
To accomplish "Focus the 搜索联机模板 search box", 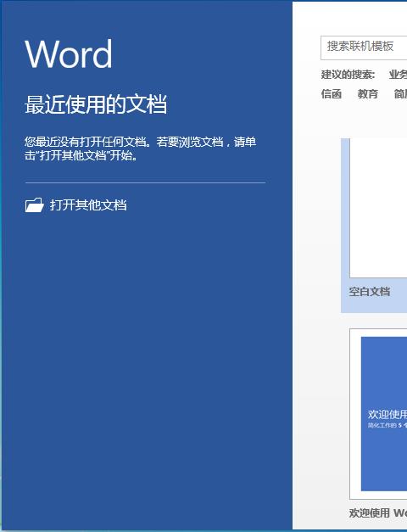I will point(364,48).
